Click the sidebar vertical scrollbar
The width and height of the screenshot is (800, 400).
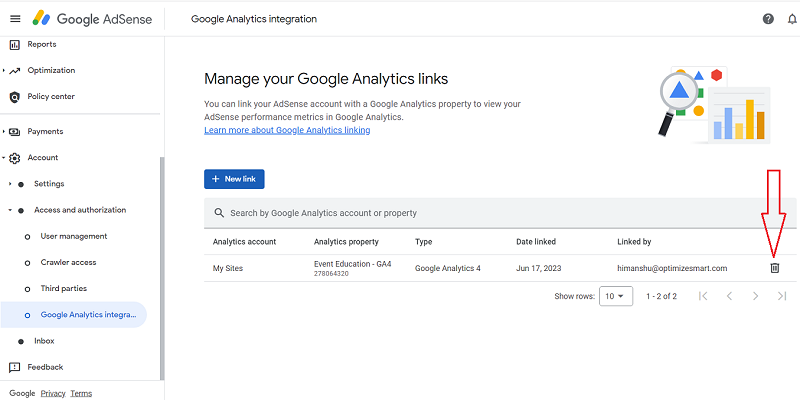click(x=162, y=268)
